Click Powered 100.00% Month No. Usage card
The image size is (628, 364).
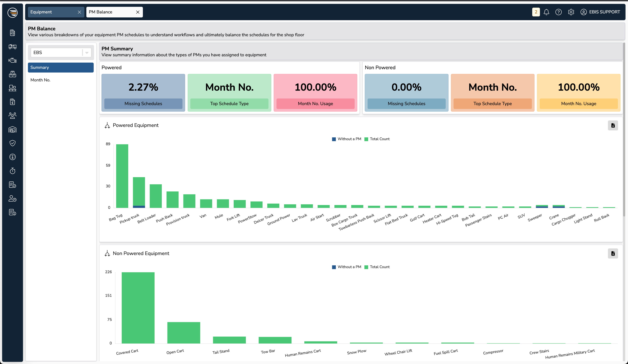[315, 93]
